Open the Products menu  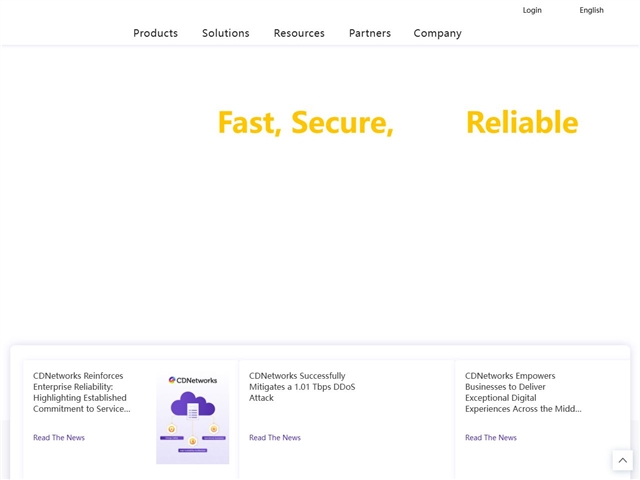pyautogui.click(x=156, y=33)
